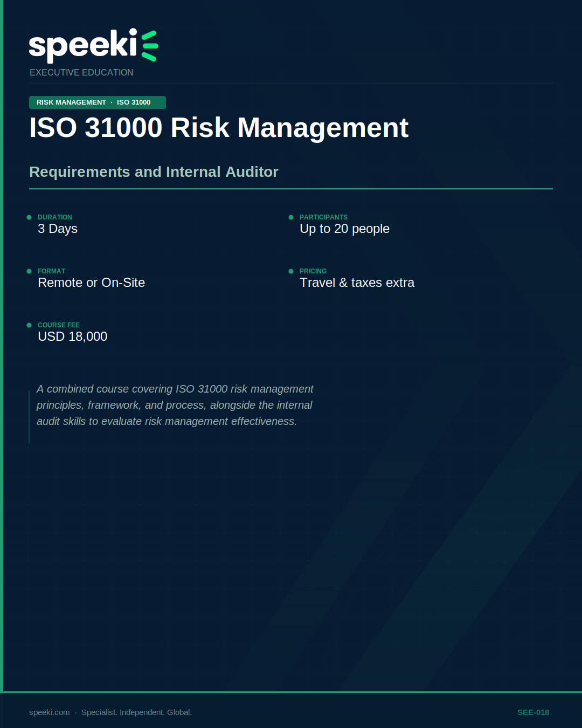This screenshot has width=582, height=728.
Task: Click the bullet icon next to DURATION
Action: tap(29, 217)
